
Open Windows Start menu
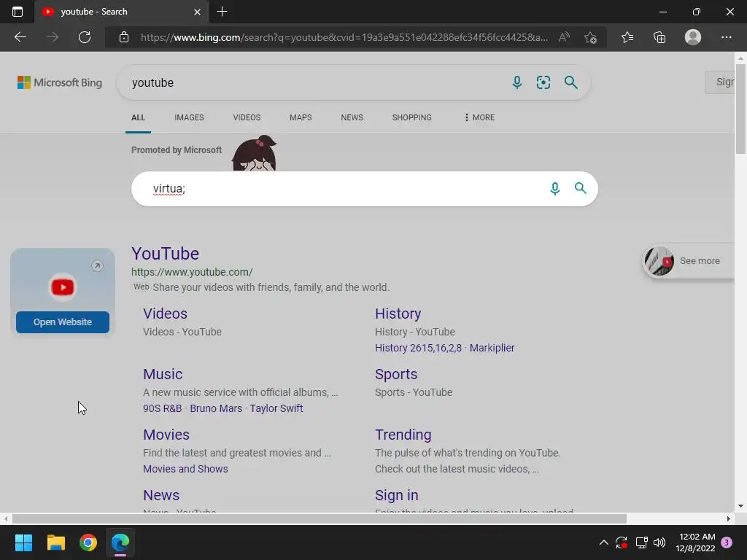pyautogui.click(x=23, y=542)
